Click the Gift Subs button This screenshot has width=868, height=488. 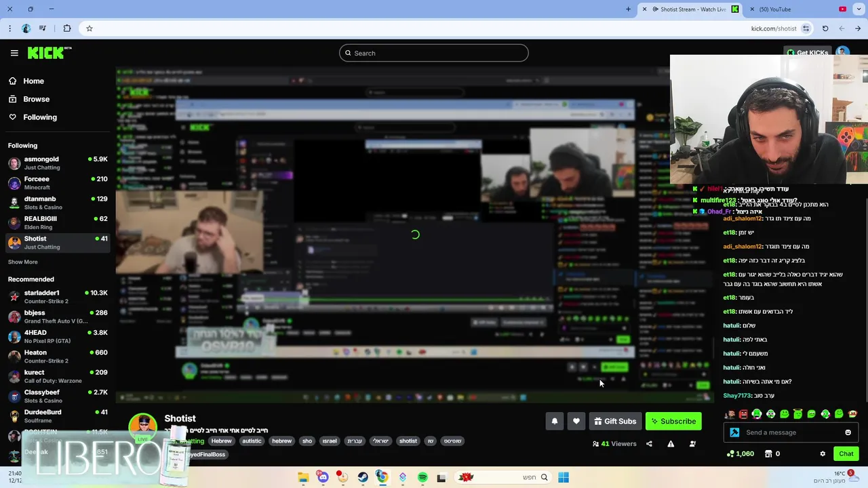tap(615, 421)
